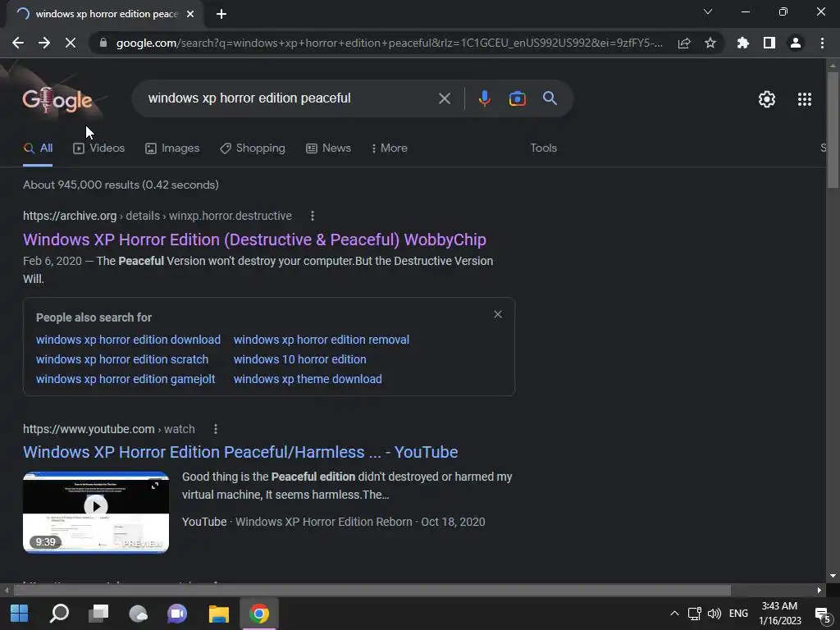Open Google quick settings gear

pos(767,99)
